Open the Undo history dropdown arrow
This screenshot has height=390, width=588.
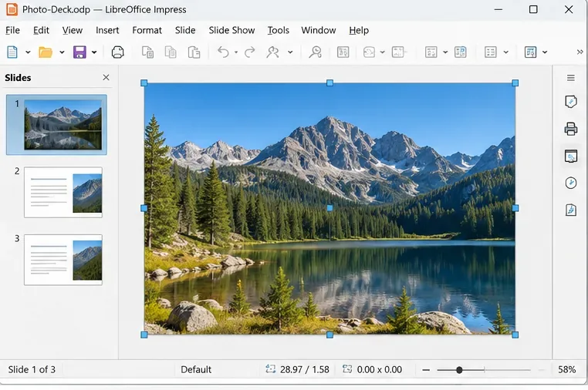[x=236, y=52]
